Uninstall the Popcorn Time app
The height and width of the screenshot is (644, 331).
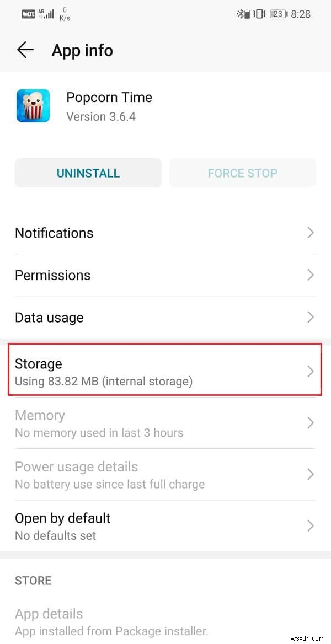pos(88,173)
